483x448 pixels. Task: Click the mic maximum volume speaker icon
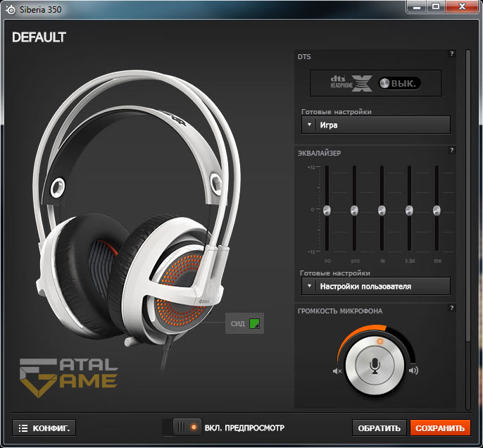click(413, 371)
